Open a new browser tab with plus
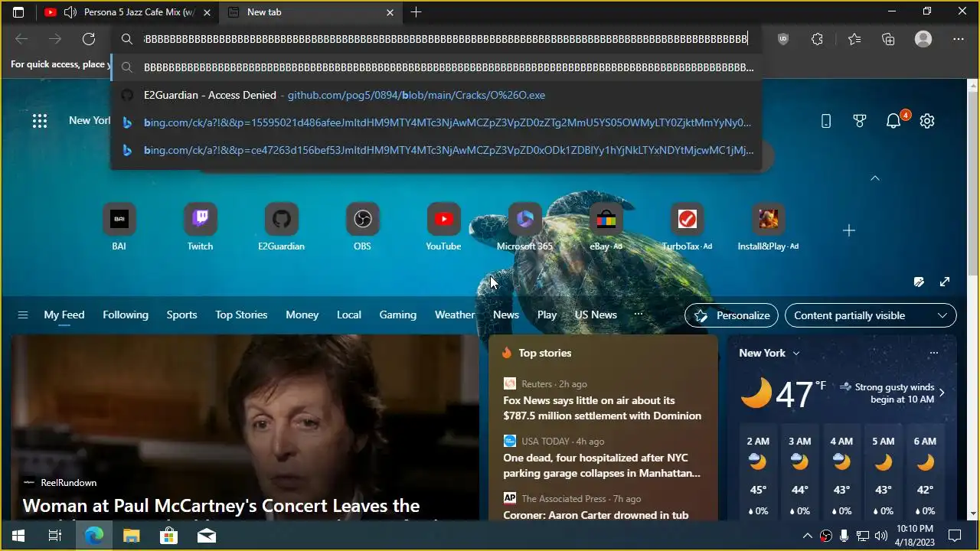The image size is (980, 551). 416,12
